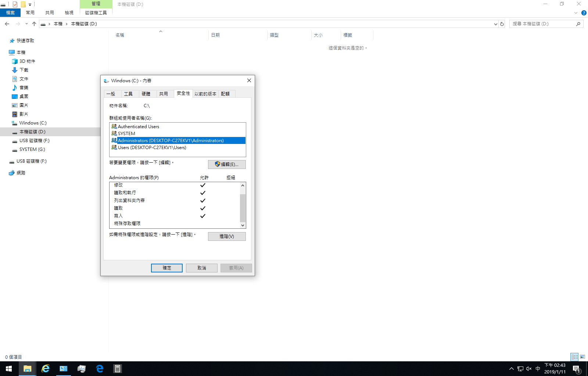Open 網路 in navigation pane

click(x=21, y=173)
